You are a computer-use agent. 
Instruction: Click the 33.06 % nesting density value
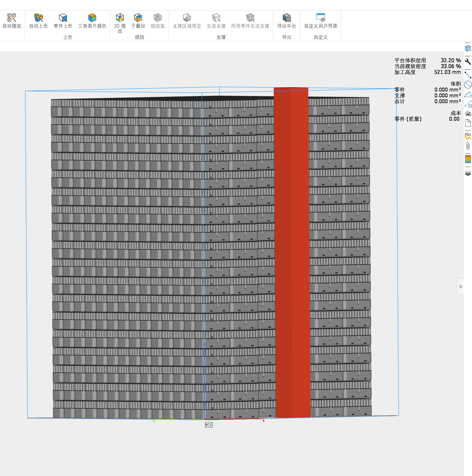tap(451, 66)
